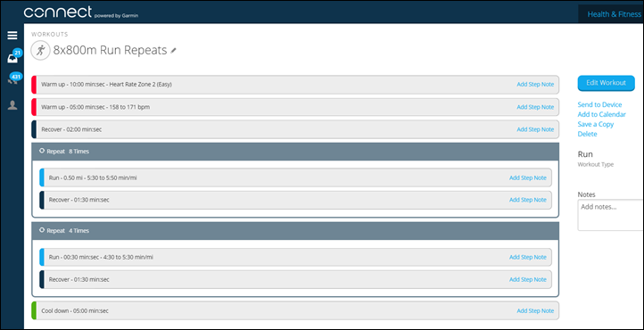
Task: Click the Delete workout link
Action: pyautogui.click(x=587, y=134)
